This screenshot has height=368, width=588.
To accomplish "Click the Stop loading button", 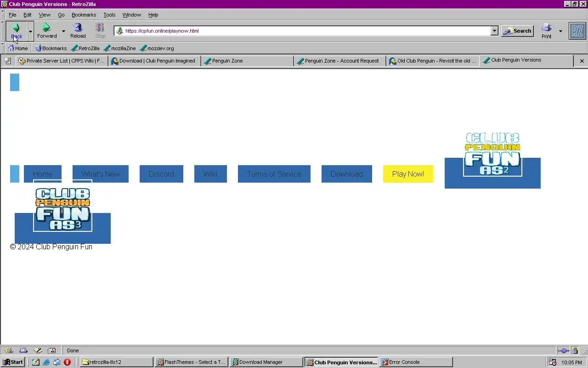I will click(x=100, y=31).
